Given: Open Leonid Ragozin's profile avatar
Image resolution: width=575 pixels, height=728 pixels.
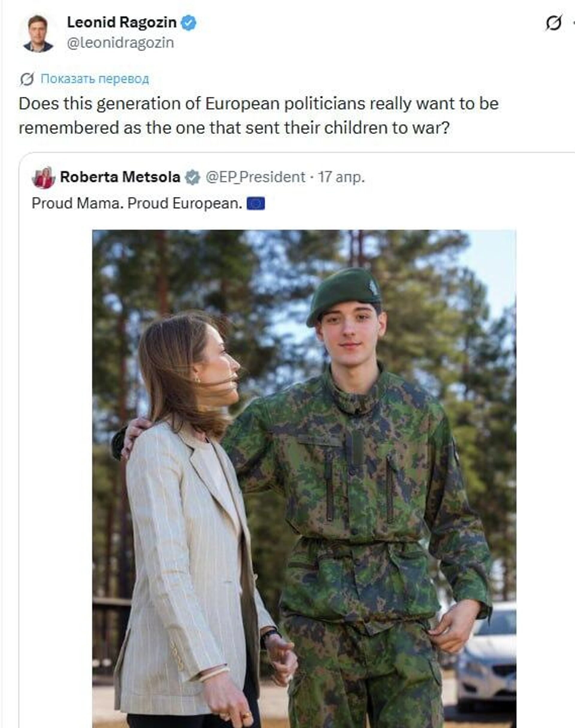Looking at the screenshot, I should pyautogui.click(x=38, y=34).
